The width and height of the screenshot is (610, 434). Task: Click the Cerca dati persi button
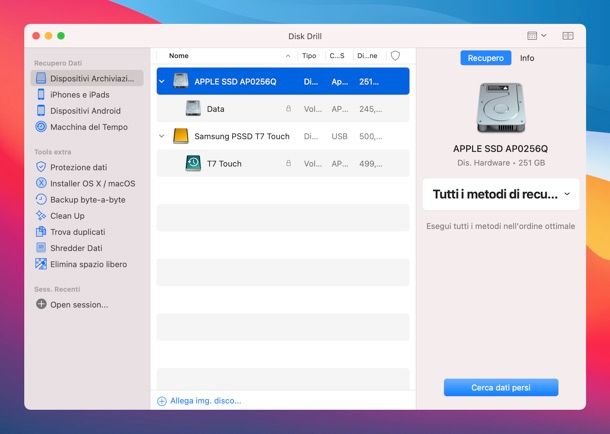point(501,387)
